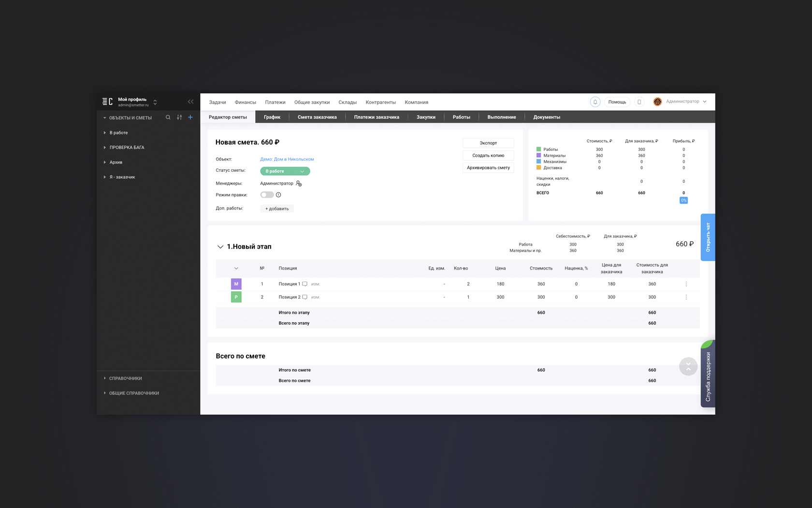Open the Администратор user menu chevron
This screenshot has width=812, height=508.
tap(705, 102)
